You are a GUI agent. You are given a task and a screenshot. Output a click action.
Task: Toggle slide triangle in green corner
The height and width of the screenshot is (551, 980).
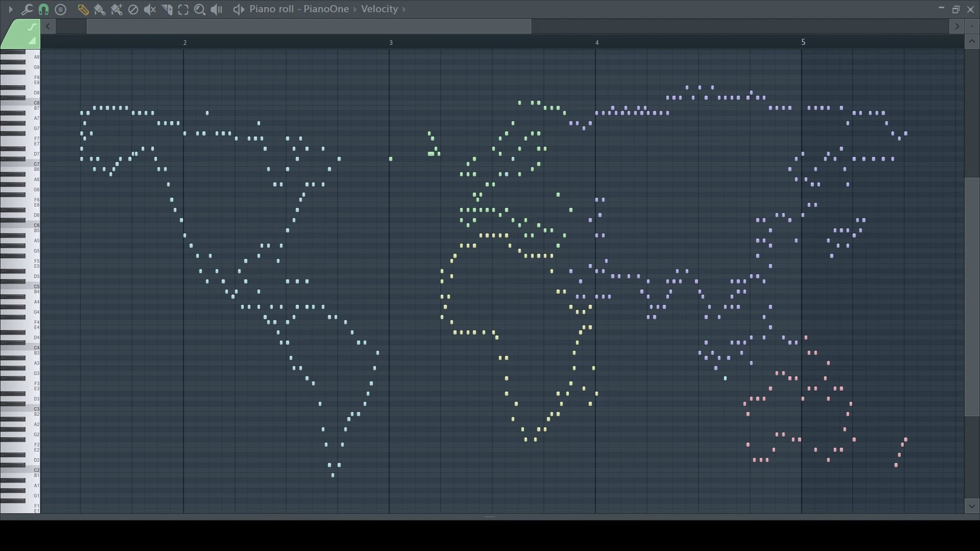(x=32, y=40)
